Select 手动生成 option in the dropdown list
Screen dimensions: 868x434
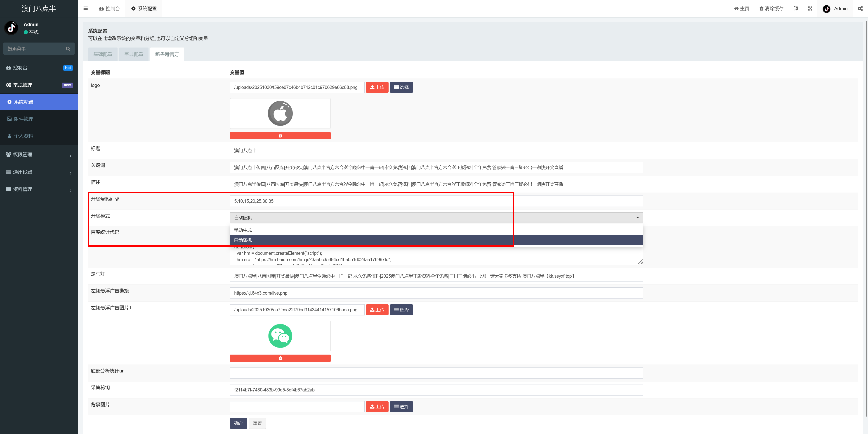(243, 230)
